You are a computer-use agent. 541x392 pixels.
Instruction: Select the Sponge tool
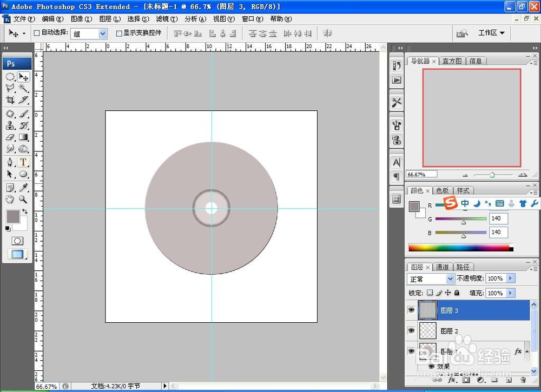tap(23, 149)
